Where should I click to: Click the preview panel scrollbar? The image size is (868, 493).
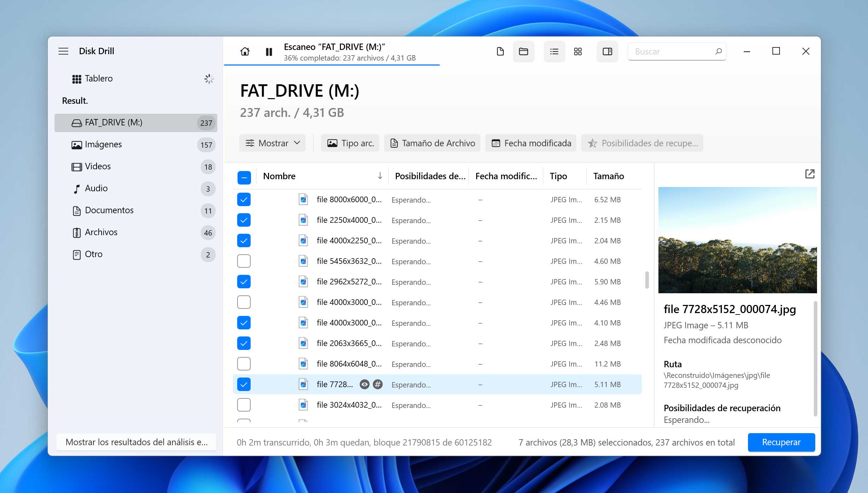pyautogui.click(x=815, y=358)
